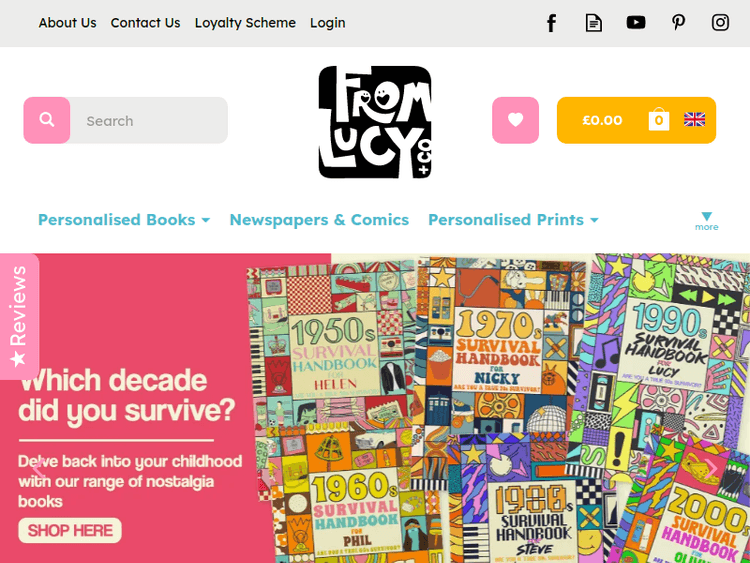Image resolution: width=750 pixels, height=563 pixels.
Task: Open the shopping bag basket icon
Action: [659, 119]
